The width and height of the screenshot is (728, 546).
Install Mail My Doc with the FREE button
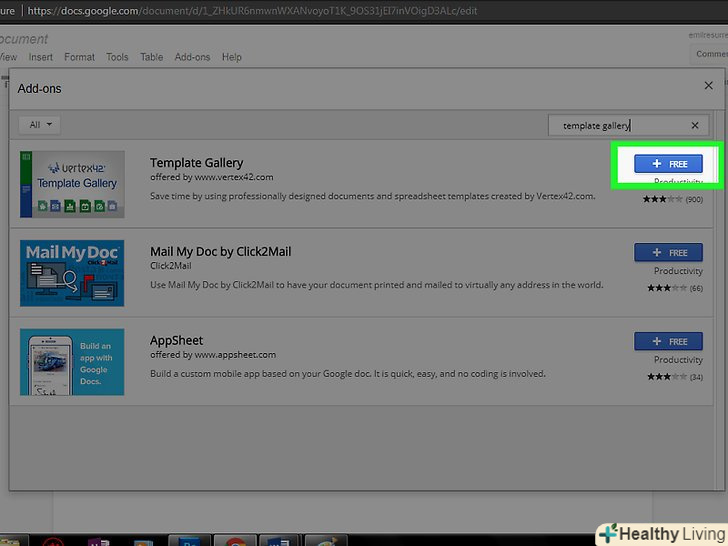(x=668, y=253)
